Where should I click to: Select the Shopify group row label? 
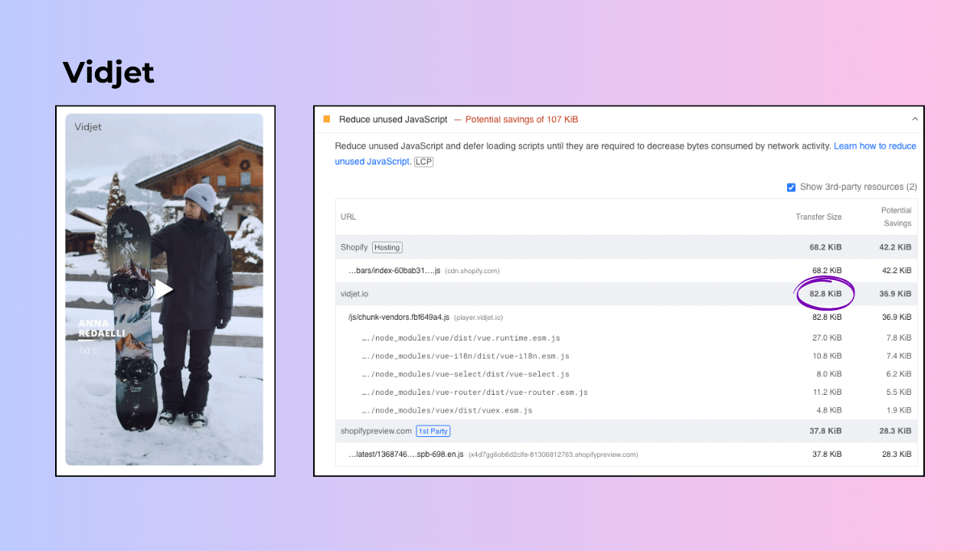click(354, 247)
